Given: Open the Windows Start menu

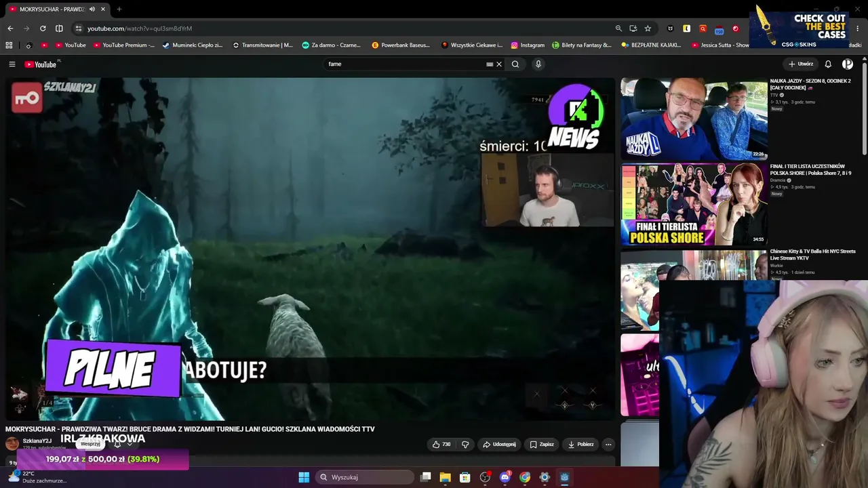Looking at the screenshot, I should (304, 477).
